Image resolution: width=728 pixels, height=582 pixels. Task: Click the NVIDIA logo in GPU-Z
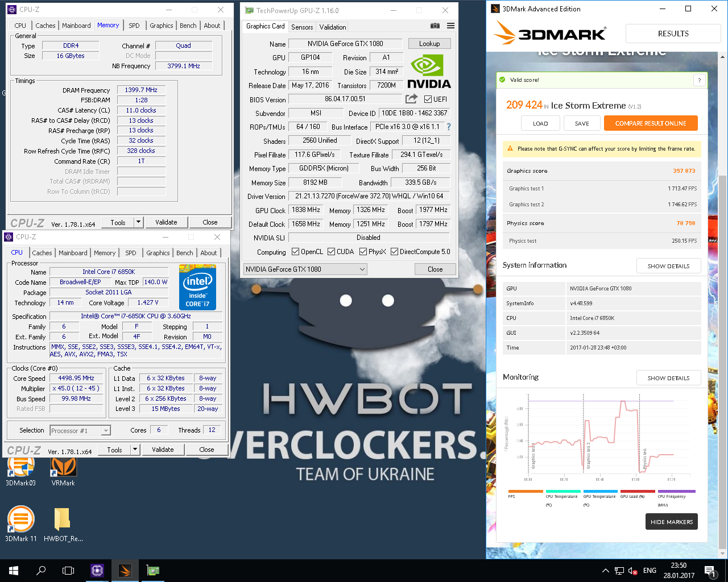(429, 72)
